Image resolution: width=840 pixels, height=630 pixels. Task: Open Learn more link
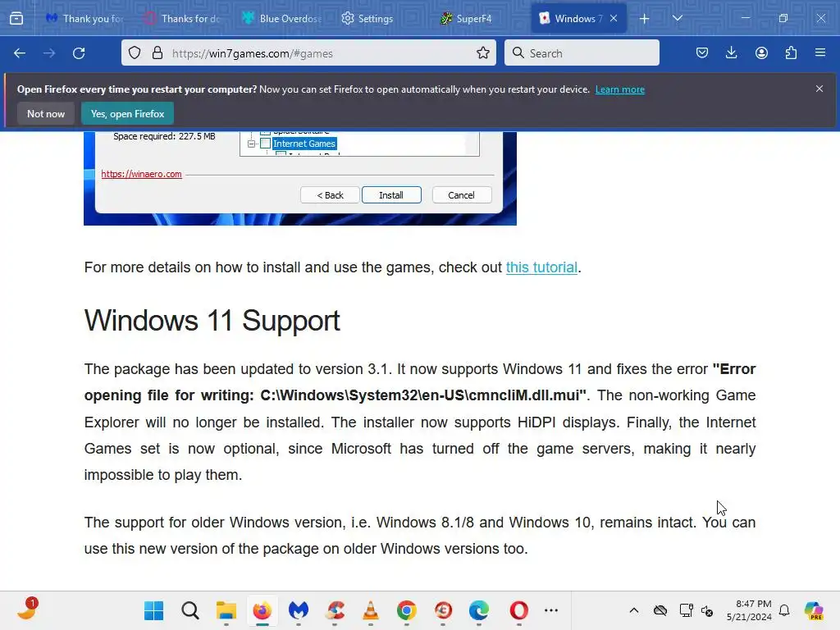[x=620, y=89]
